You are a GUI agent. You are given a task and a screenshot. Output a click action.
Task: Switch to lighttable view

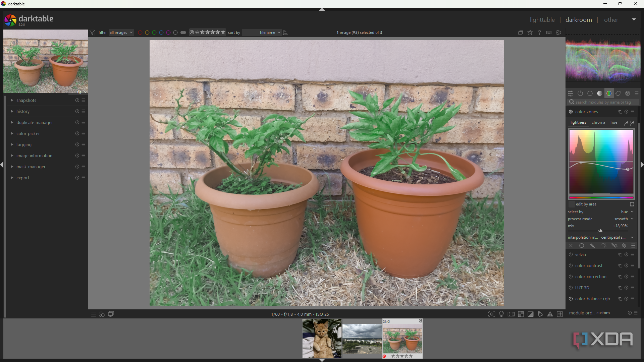(542, 20)
